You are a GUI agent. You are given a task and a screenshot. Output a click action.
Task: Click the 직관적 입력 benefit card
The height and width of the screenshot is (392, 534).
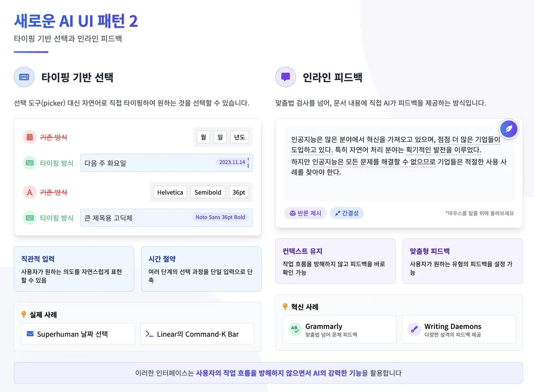pos(74,269)
